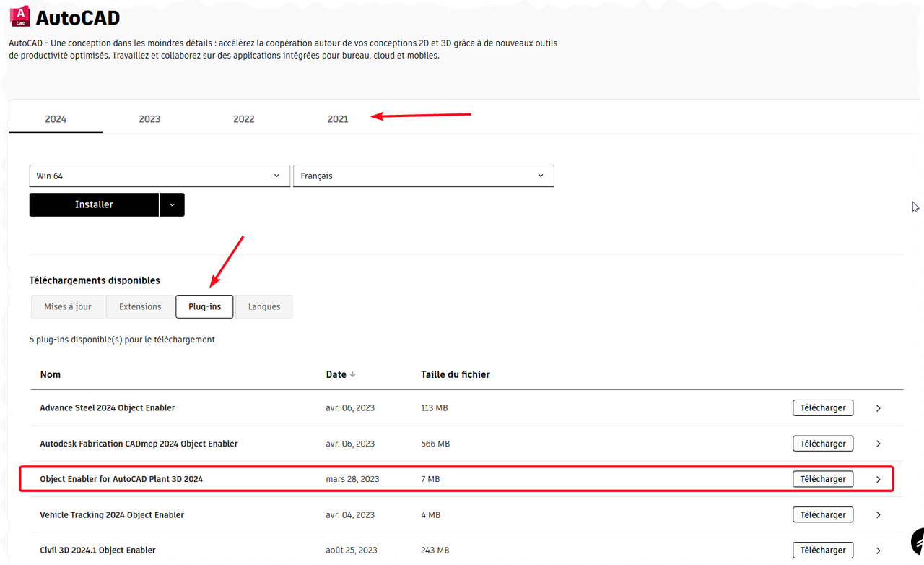Open the Win 64 platform dropdown
The image size is (924, 565).
click(159, 176)
